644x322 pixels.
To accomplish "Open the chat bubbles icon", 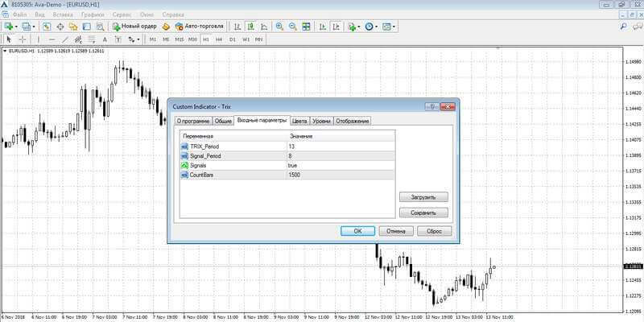I will point(637,27).
